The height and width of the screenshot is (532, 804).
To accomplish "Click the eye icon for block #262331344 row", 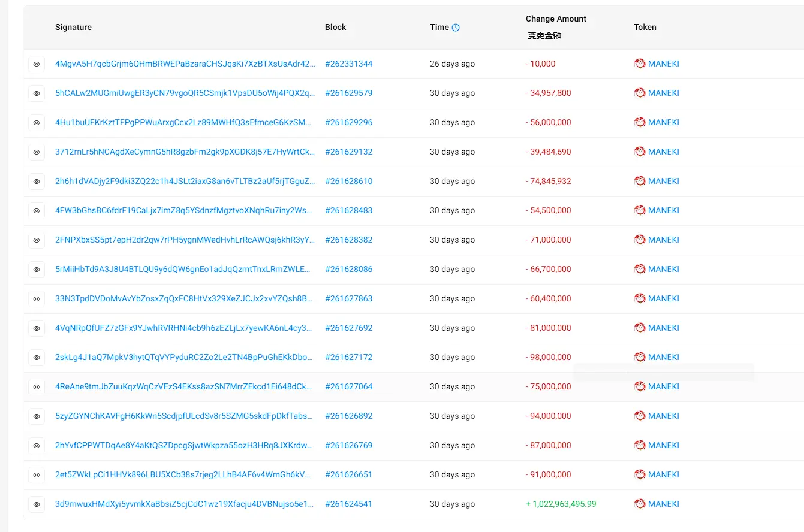I will pyautogui.click(x=37, y=64).
